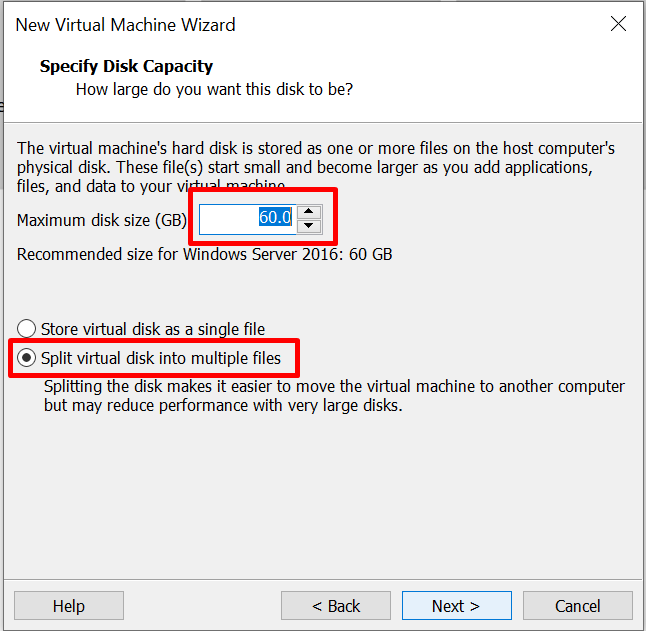Click the Help button
Screen dimensions: 646x631
(69, 606)
